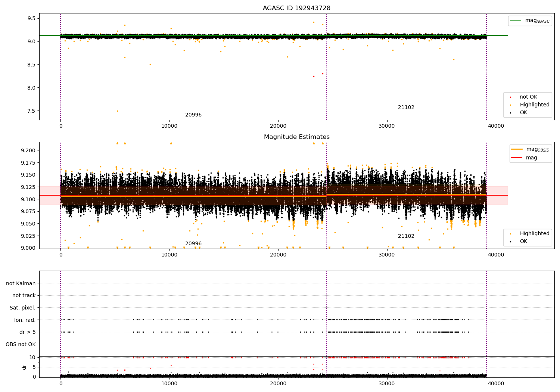This screenshot has width=560, height=392.
Task: Click the 30000 x-tick under Magnitude Estimates plot
Action: [x=387, y=255]
